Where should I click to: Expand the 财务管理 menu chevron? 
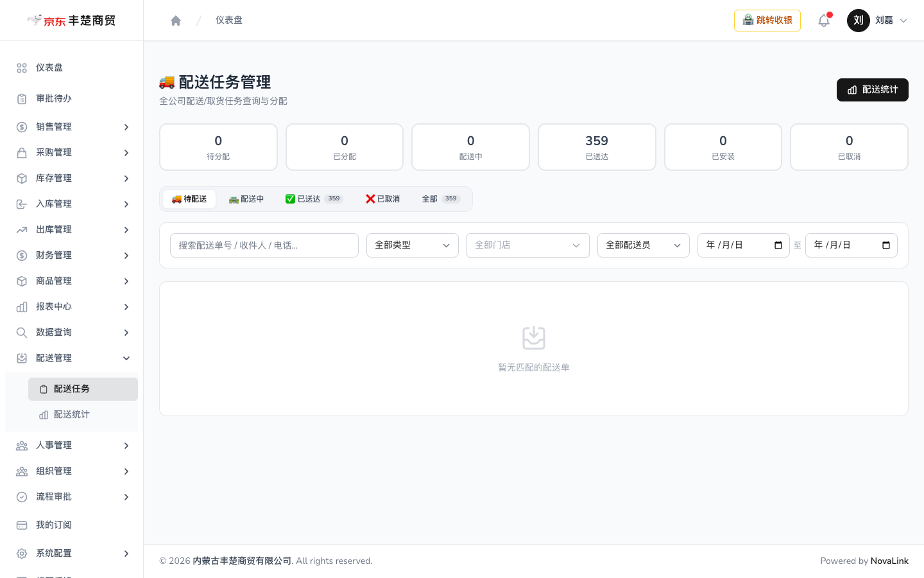(126, 256)
